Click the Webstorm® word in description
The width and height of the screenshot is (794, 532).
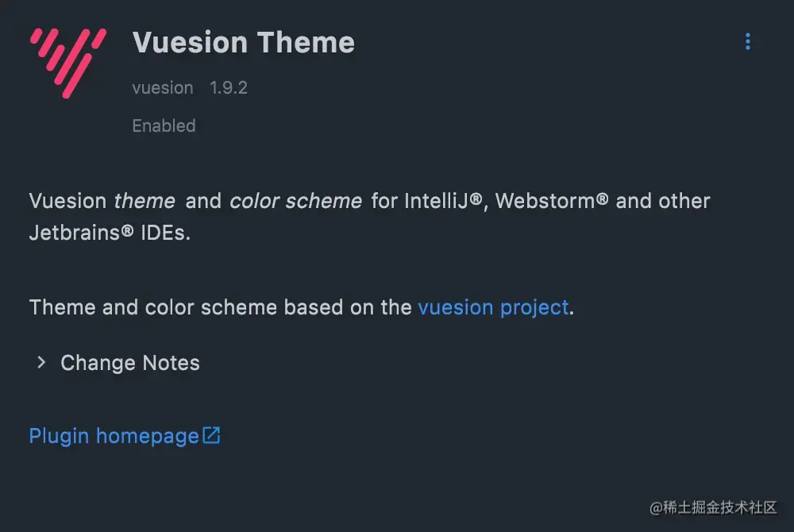click(552, 201)
